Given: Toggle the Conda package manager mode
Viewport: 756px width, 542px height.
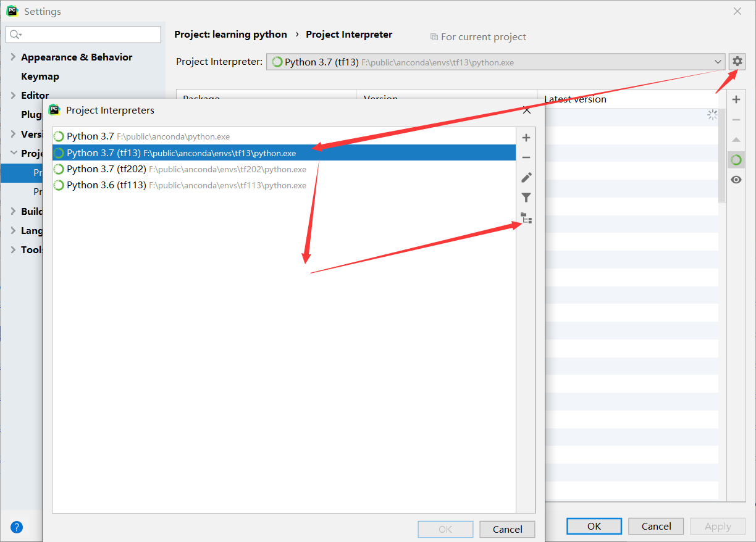Looking at the screenshot, I should pyautogui.click(x=736, y=159).
